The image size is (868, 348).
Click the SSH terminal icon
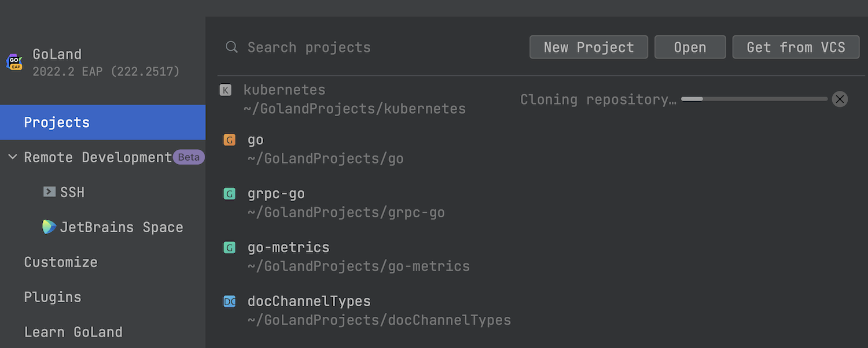click(x=49, y=192)
